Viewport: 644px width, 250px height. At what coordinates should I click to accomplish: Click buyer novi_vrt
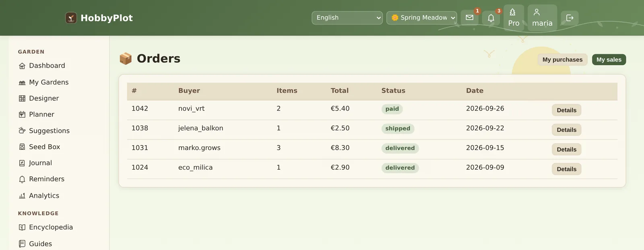pos(191,109)
